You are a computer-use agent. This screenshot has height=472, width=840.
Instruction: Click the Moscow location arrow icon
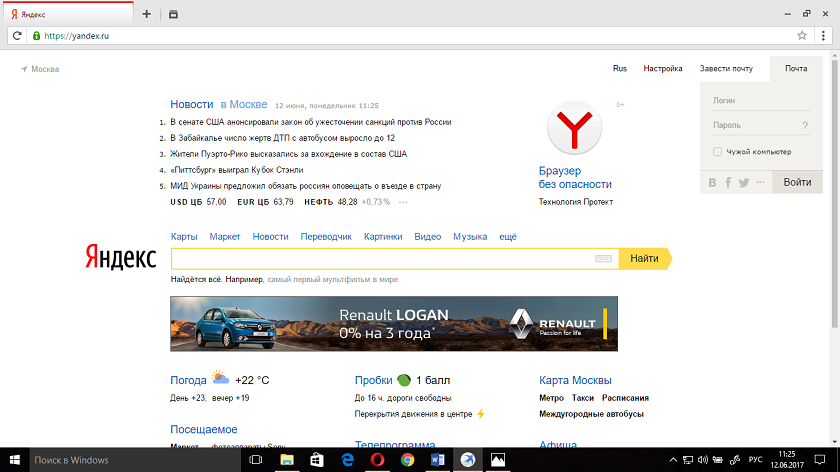point(24,69)
